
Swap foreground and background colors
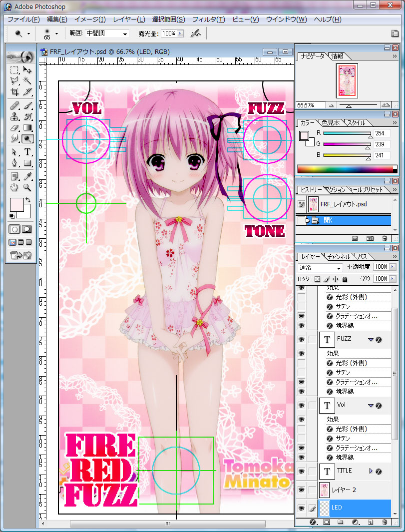28,200
